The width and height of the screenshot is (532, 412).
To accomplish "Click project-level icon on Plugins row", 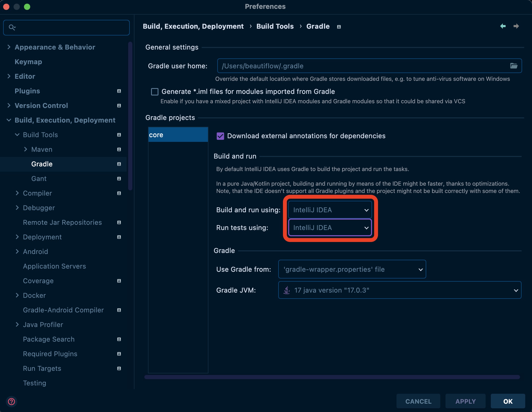I will tap(119, 91).
